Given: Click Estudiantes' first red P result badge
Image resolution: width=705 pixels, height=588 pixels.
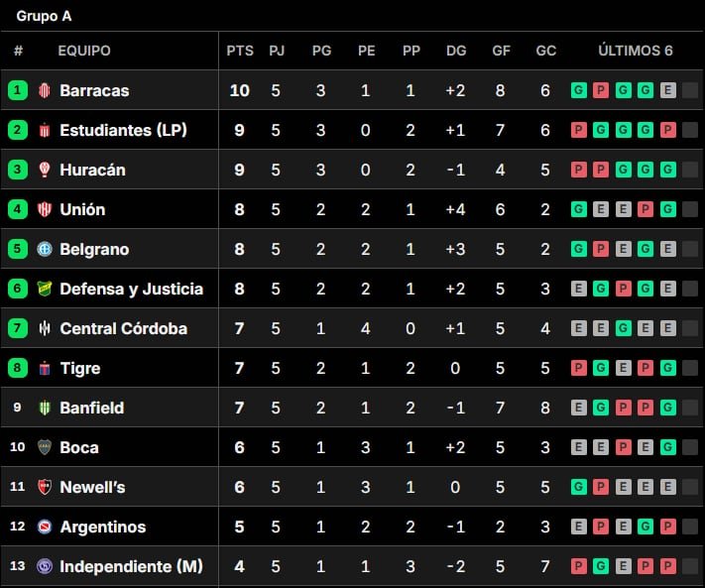Looking at the screenshot, I should [x=579, y=130].
